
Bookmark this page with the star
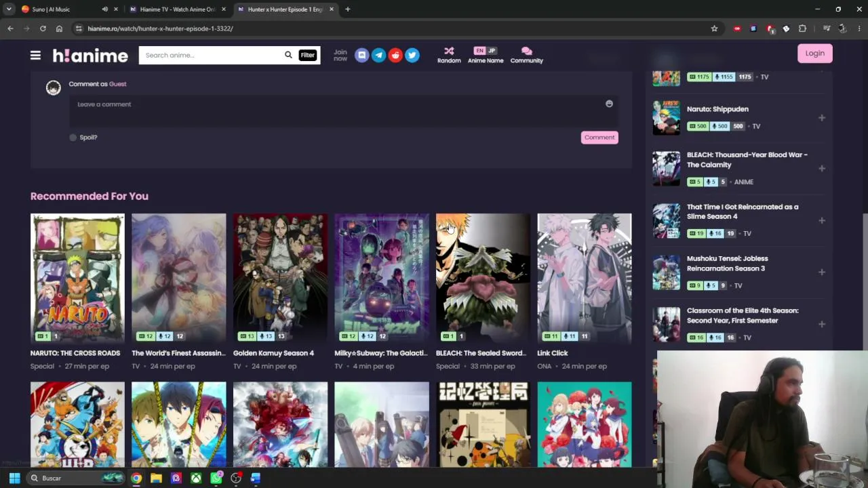714,28
